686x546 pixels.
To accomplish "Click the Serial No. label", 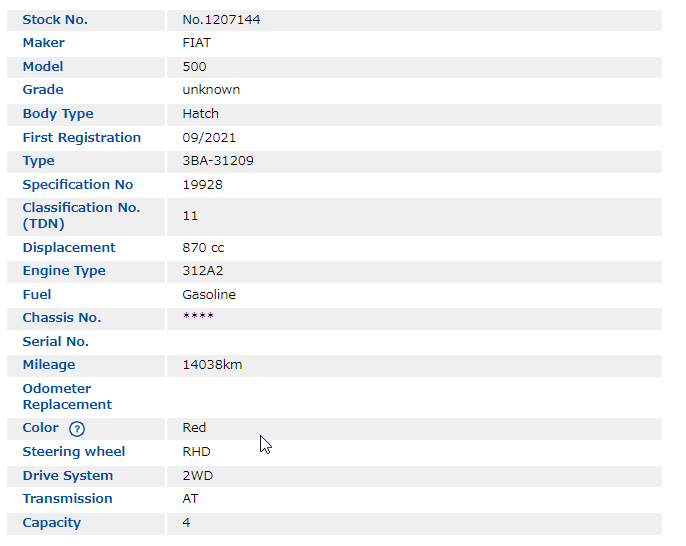I will [55, 342].
